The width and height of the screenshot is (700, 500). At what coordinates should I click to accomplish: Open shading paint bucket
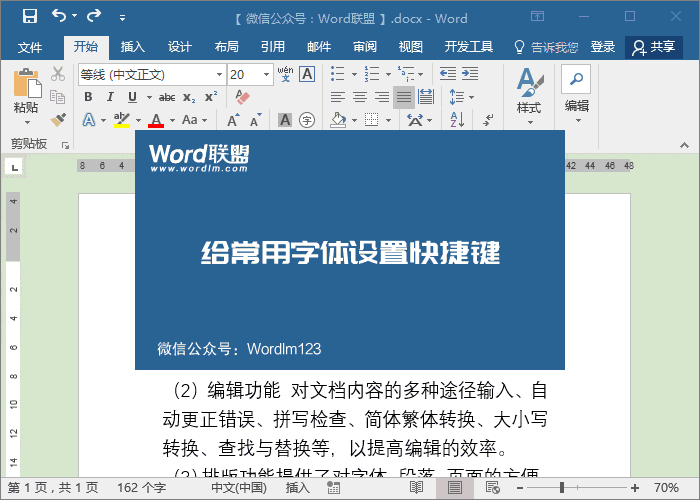point(338,120)
